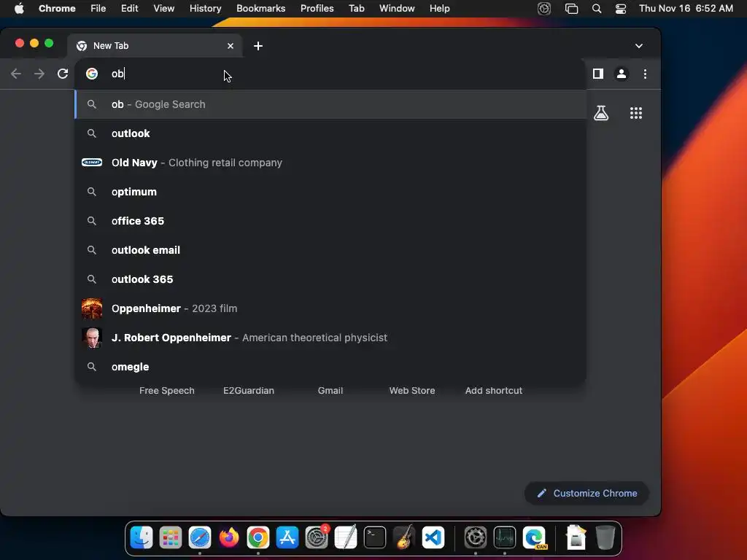Select the 'office 365' suggestion
The height and width of the screenshot is (560, 747).
(x=330, y=221)
